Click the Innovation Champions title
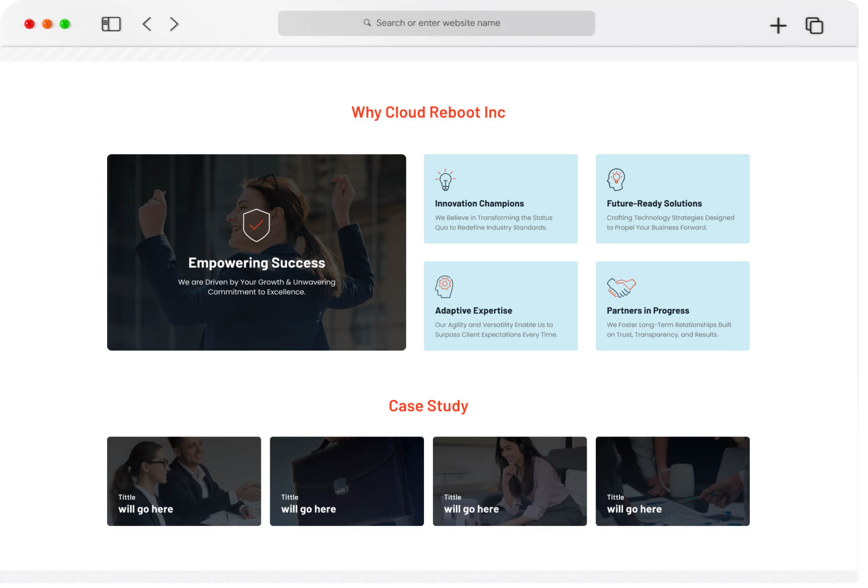 coord(479,204)
